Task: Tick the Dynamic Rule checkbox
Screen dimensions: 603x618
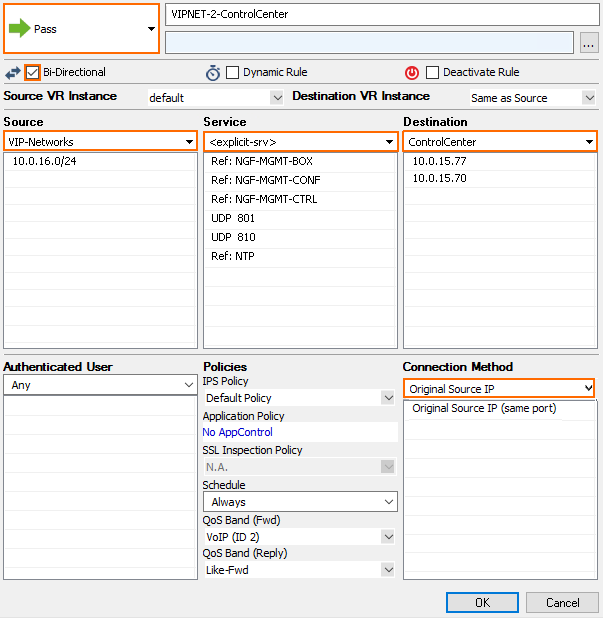Action: (x=232, y=73)
